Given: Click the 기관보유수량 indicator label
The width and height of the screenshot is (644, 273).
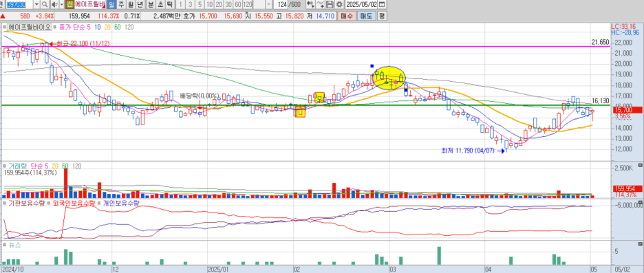Looking at the screenshot, I should pos(26,203).
